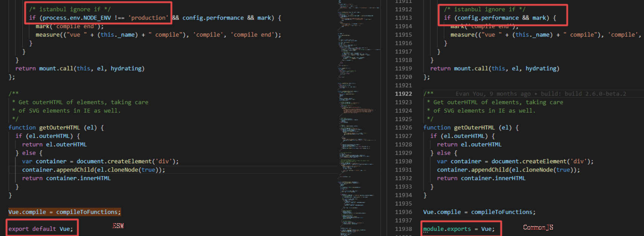Click 'process.env.NODE_ENV' in the left pane
Screen dimensions: 644x236
pyautogui.click(x=77, y=18)
